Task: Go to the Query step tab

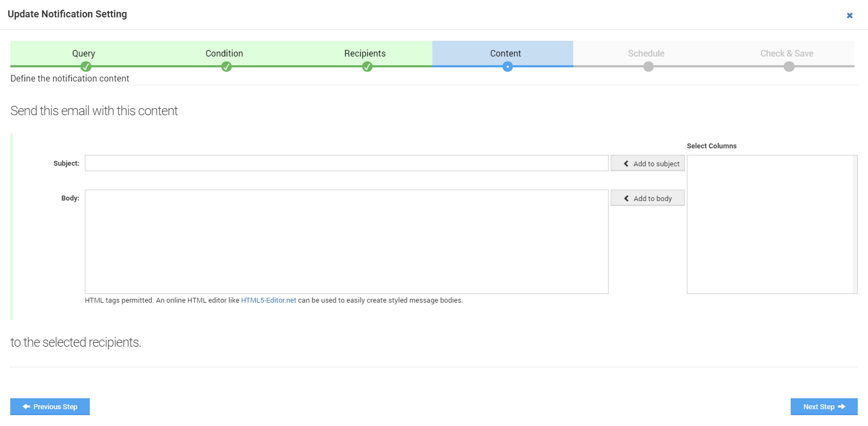Action: (x=84, y=53)
